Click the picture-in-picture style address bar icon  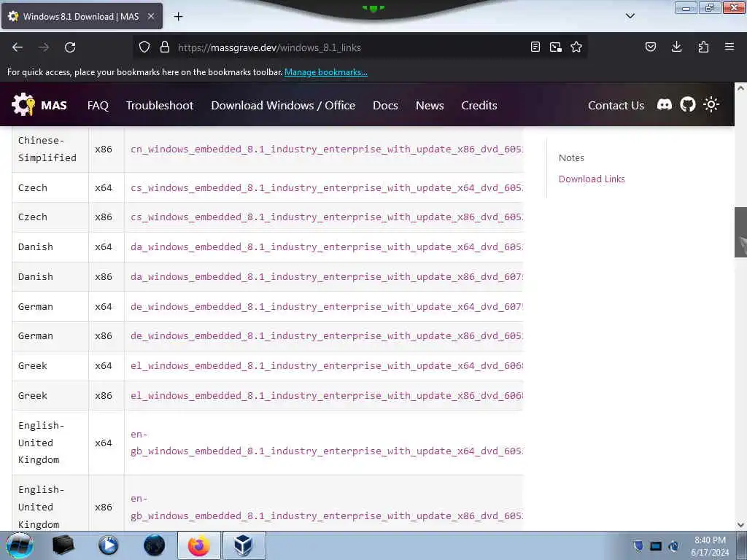point(555,47)
